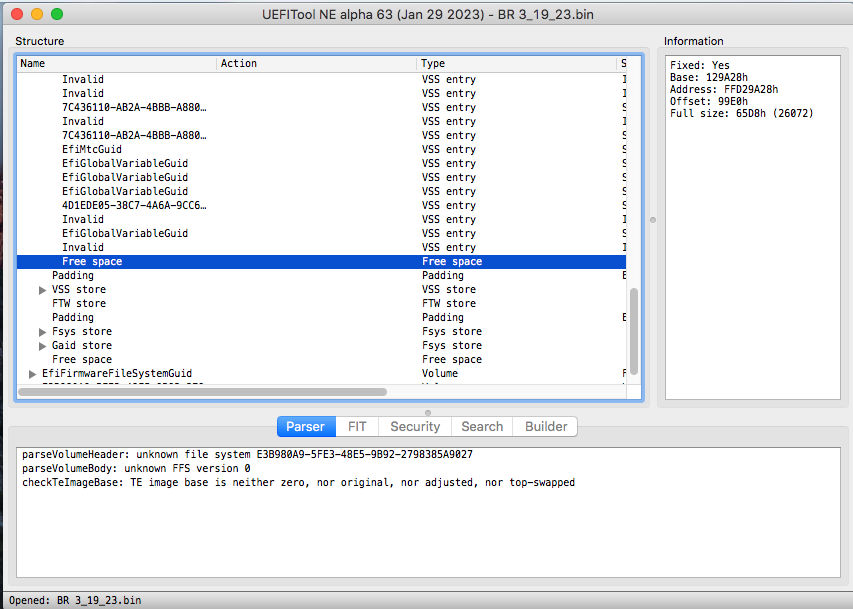Click the Offset: 99E0h info line
The width and height of the screenshot is (853, 609).
[708, 102]
